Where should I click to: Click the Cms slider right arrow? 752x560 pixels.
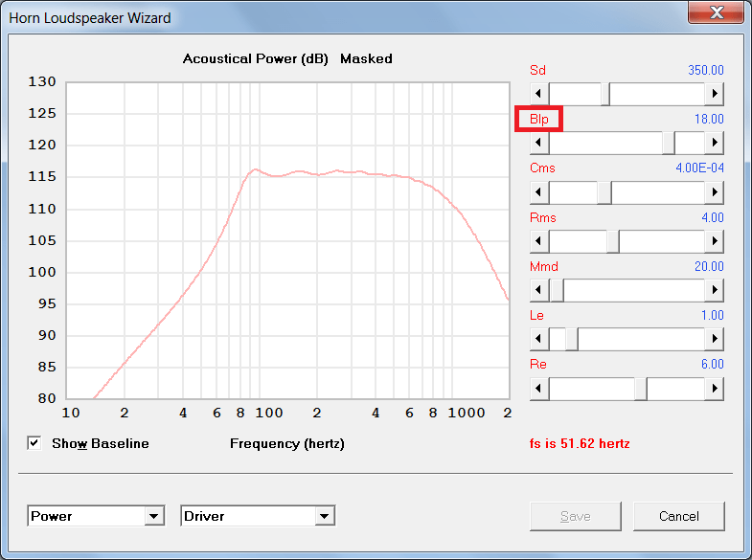click(714, 192)
